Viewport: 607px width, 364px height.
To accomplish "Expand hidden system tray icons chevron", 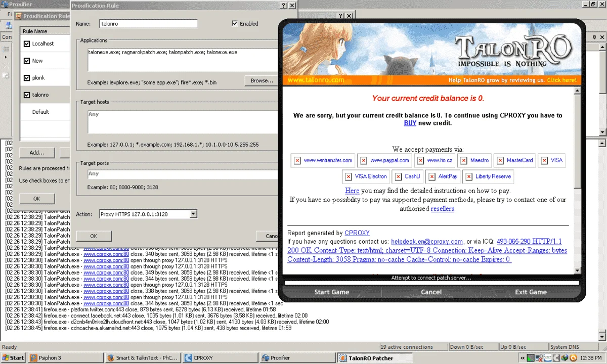I will click(x=522, y=358).
